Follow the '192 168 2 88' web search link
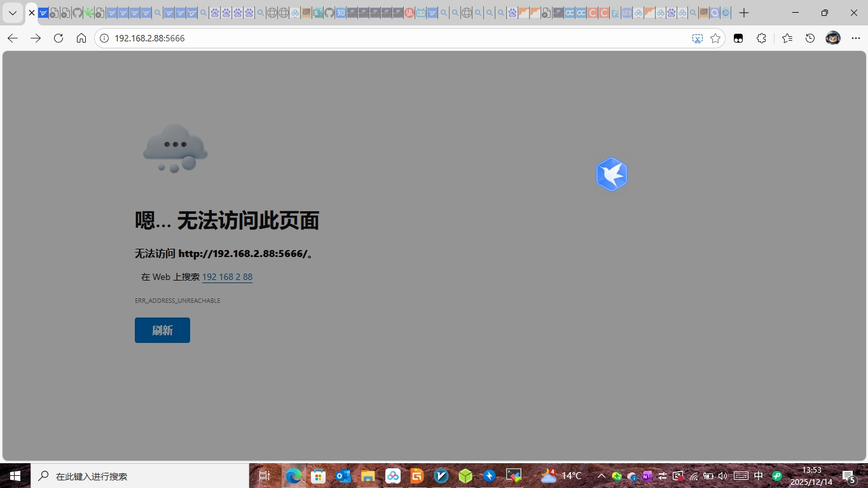This screenshot has height=488, width=868. 227,277
